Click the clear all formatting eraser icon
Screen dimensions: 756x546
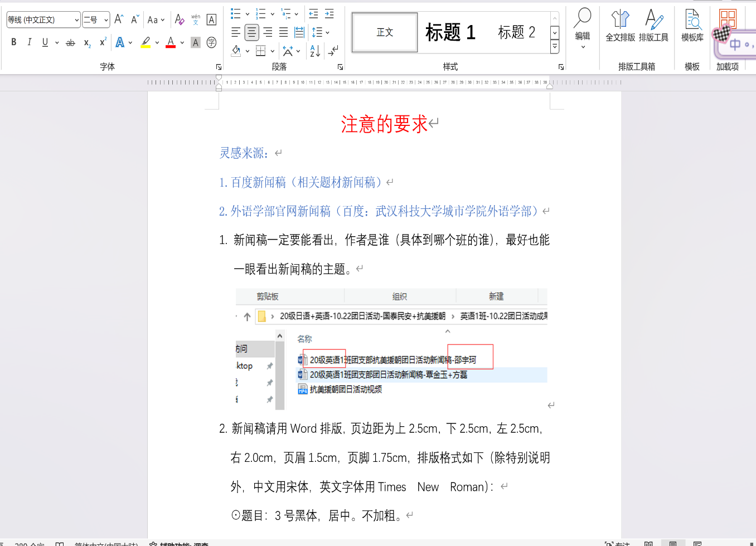coord(179,20)
